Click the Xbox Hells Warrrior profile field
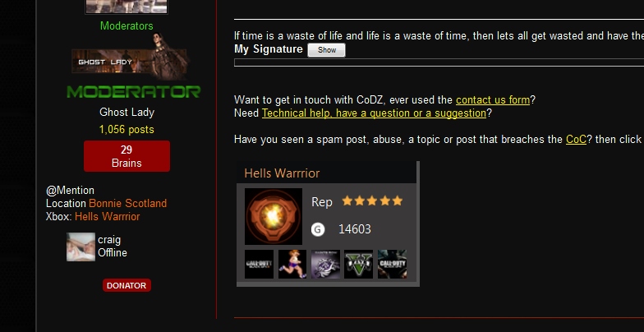The image size is (644, 332). [93, 217]
